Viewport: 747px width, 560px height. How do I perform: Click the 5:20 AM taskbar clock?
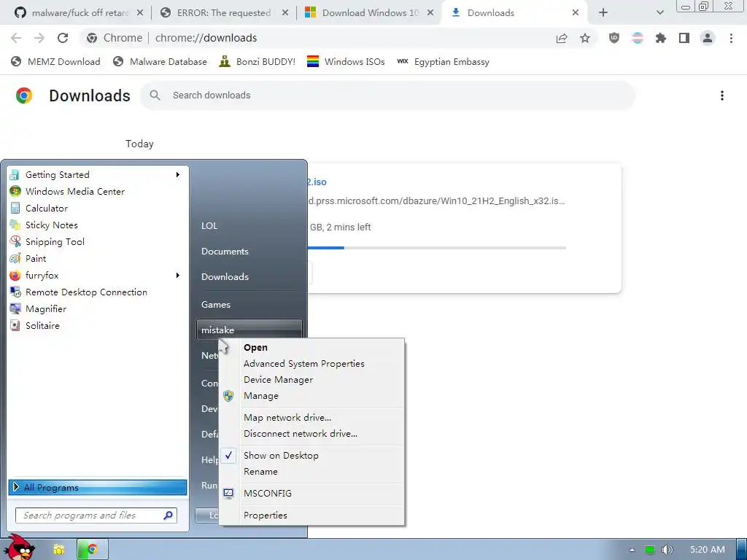pyautogui.click(x=708, y=550)
